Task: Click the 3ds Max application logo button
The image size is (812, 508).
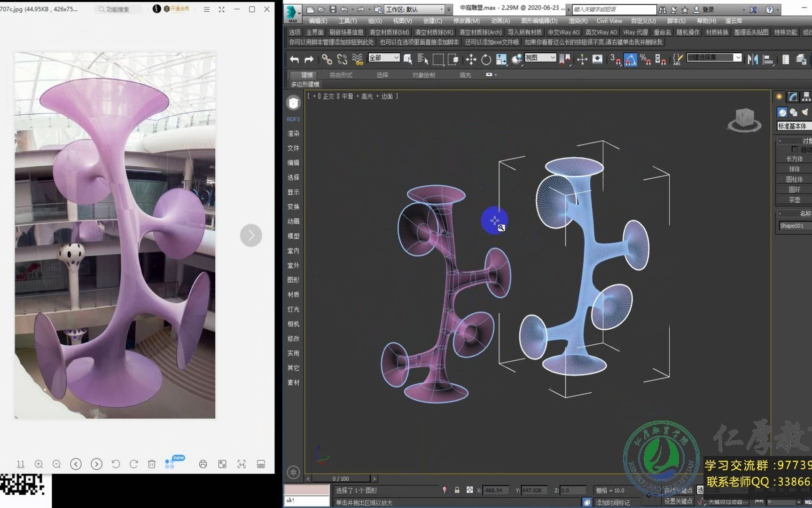Action: point(293,13)
